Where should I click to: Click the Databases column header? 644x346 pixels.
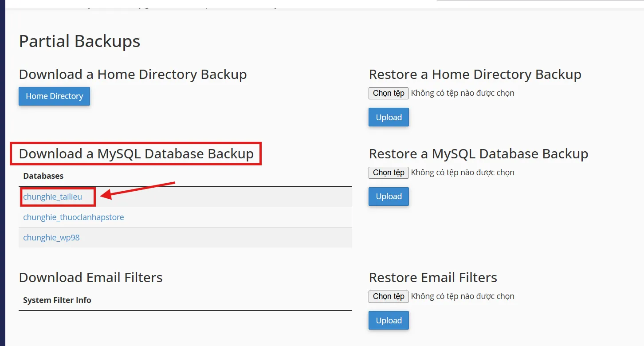pyautogui.click(x=43, y=176)
